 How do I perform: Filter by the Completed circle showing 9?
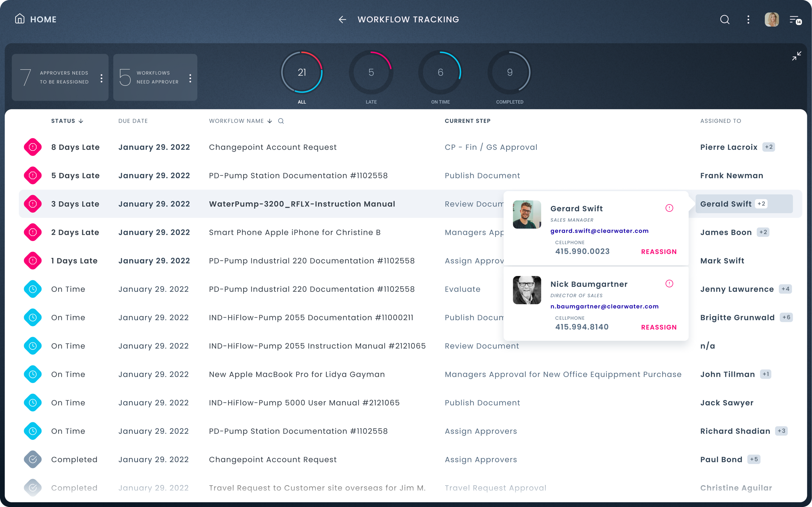click(509, 73)
